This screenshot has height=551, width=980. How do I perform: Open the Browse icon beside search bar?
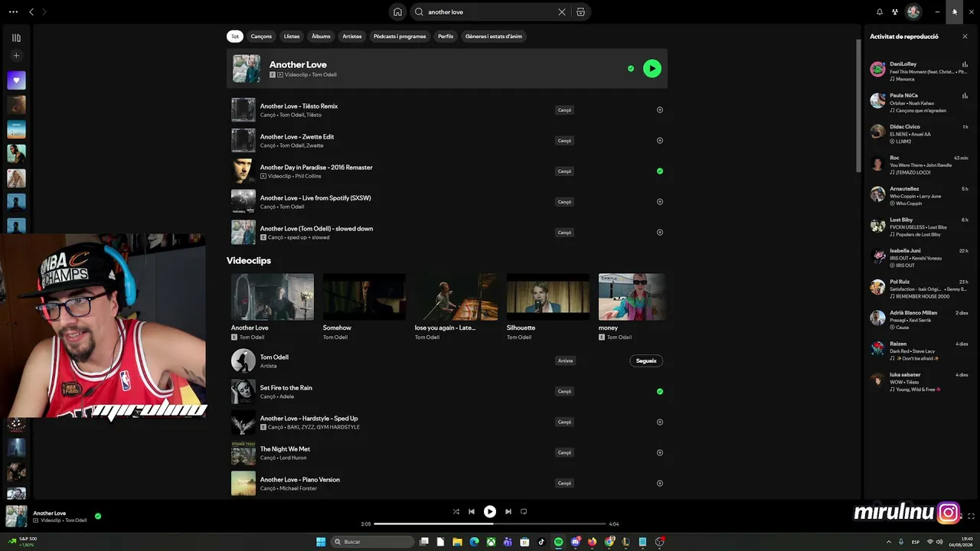tap(580, 12)
